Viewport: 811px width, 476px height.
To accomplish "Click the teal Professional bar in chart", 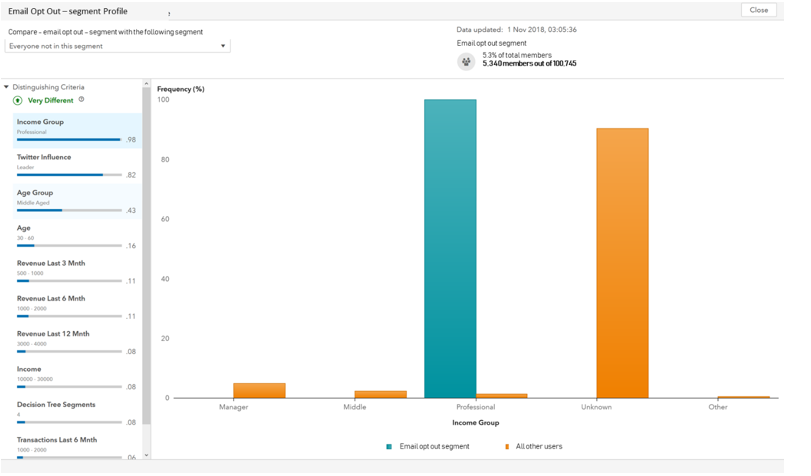I will (x=450, y=250).
